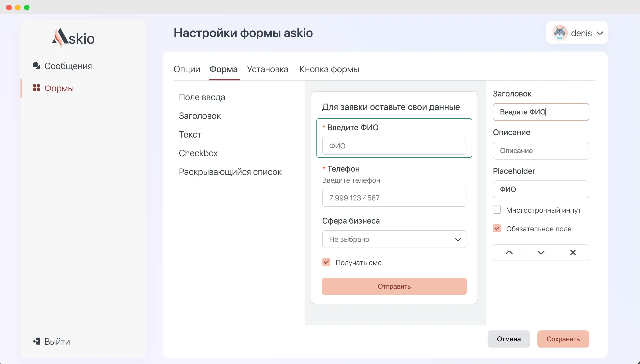The image size is (640, 364).
Task: Open denis account dropdown chevron
Action: click(x=600, y=33)
